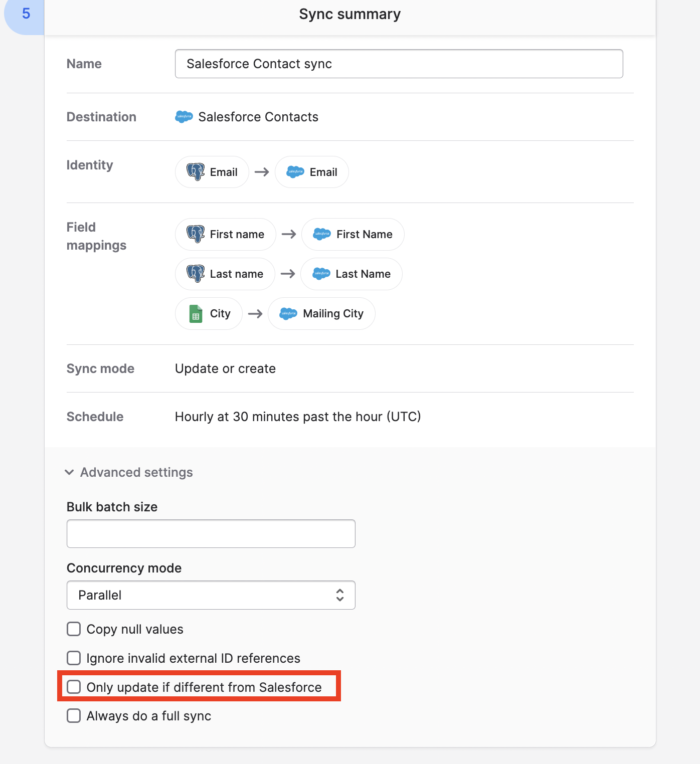Viewport: 700px width, 764px height.
Task: Click the Destination label
Action: (101, 117)
